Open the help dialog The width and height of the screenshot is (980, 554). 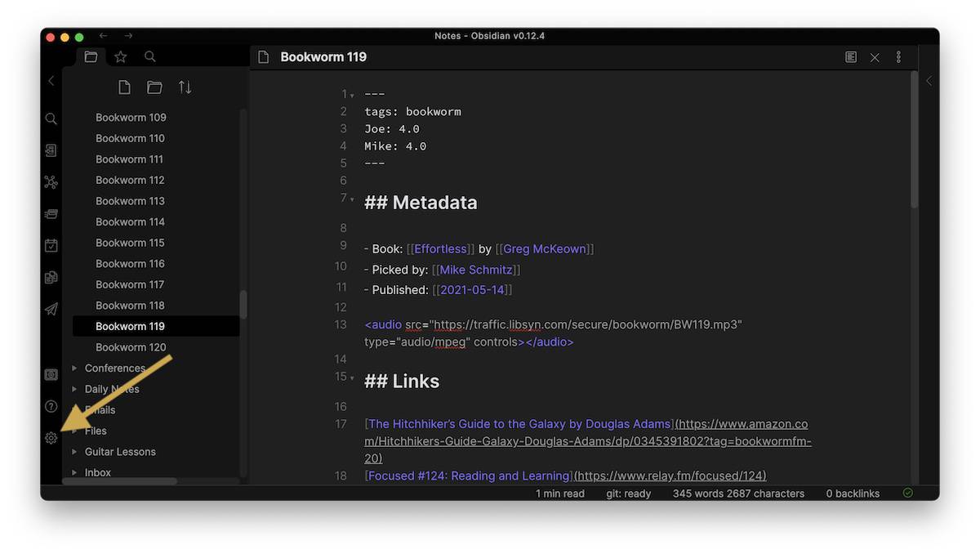(51, 406)
